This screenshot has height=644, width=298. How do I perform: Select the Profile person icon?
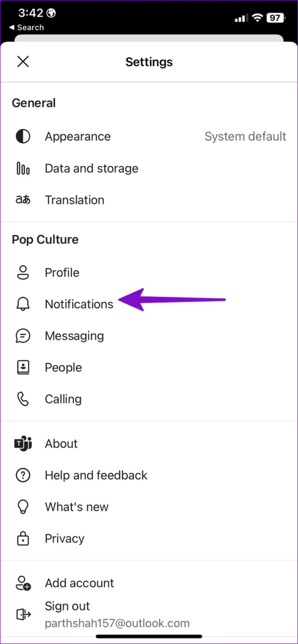coord(23,272)
